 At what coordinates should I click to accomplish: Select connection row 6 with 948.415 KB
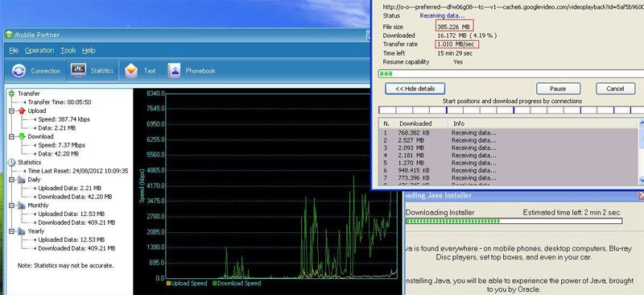point(509,170)
